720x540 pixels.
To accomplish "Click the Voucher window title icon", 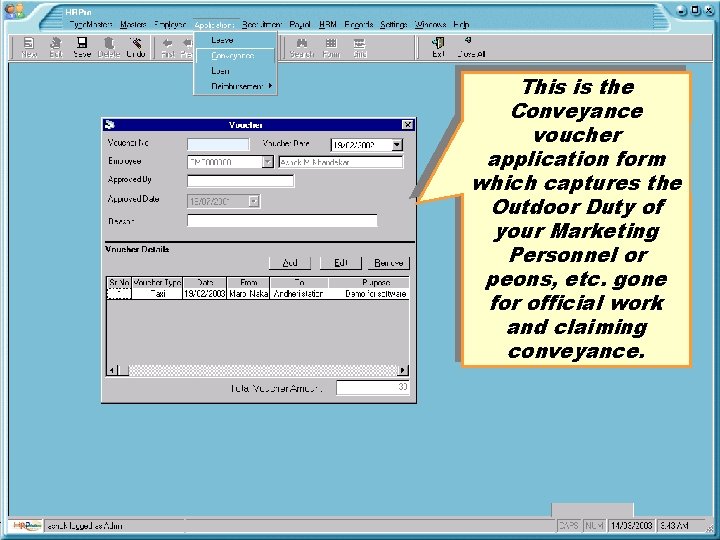I will click(110, 124).
